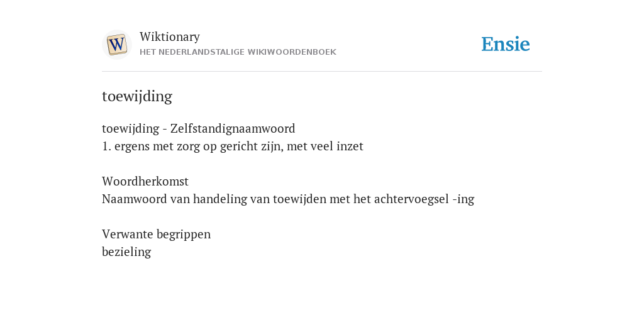Click the 'Verwante begrippen' section label
The width and height of the screenshot is (644, 322).
tap(156, 234)
